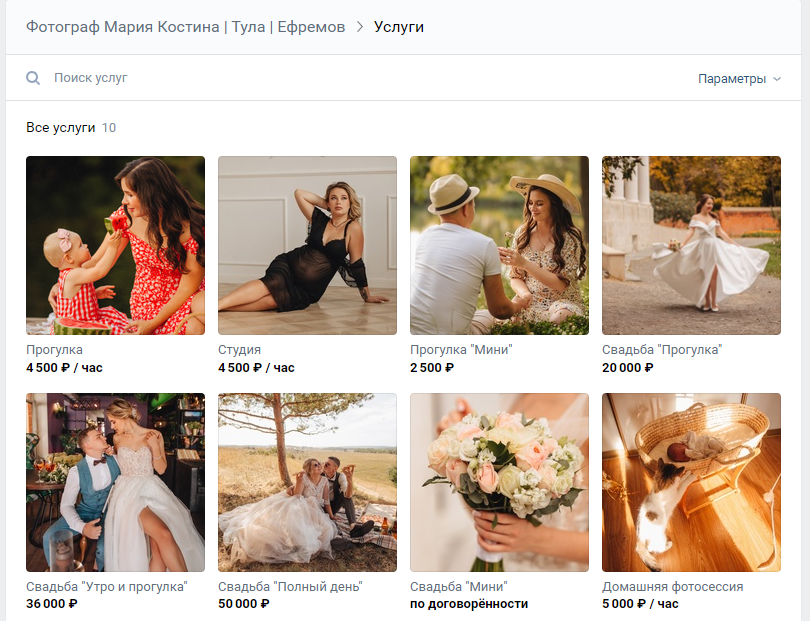
Task: Focus the Поиск услуг search field
Action: 300,78
